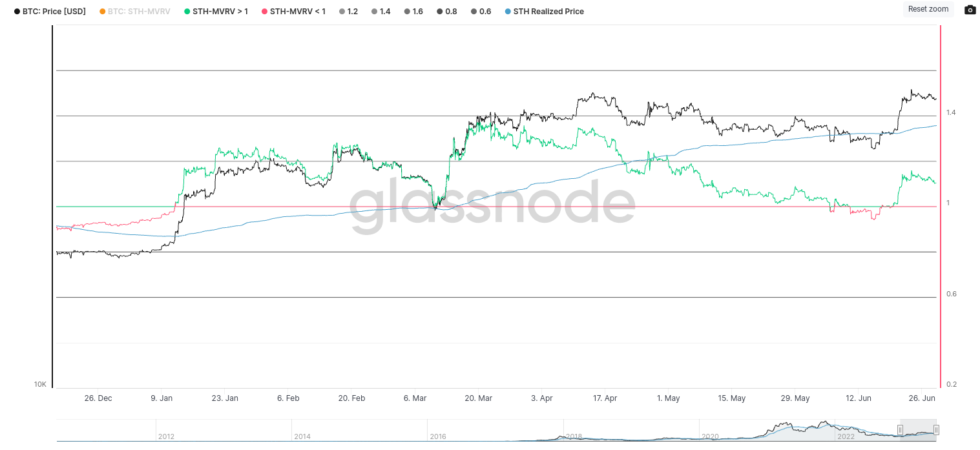Click the camera icon to save chart image
The image size is (980, 450).
click(x=970, y=10)
